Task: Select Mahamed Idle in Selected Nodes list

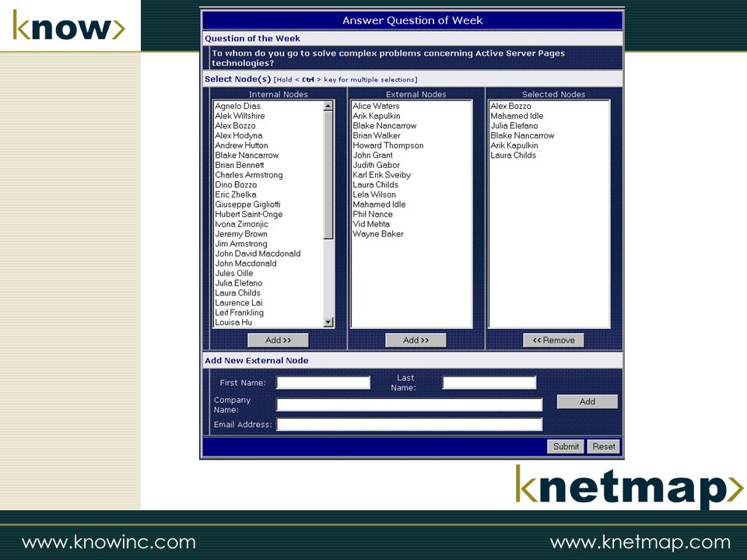Action: tap(517, 116)
